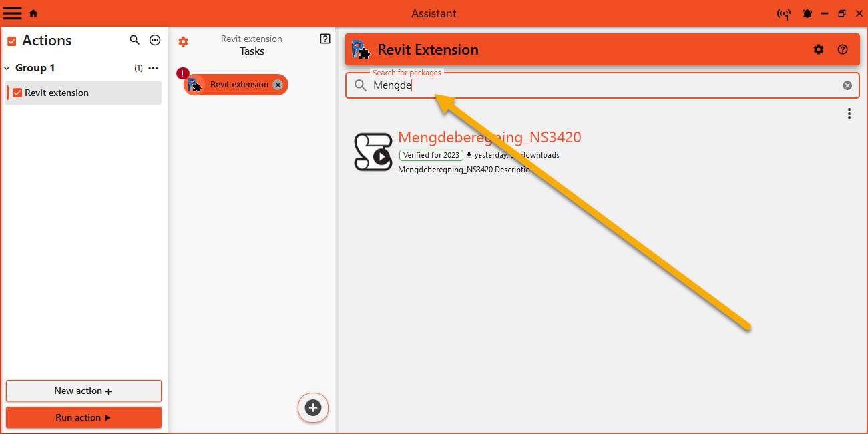The height and width of the screenshot is (434, 868).
Task: Open the connection broadcast status icon
Action: pyautogui.click(x=784, y=14)
